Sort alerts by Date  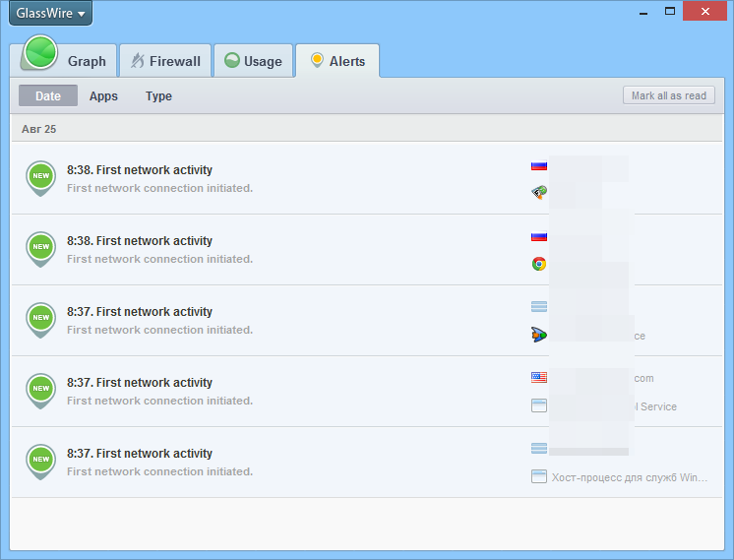[x=48, y=95]
